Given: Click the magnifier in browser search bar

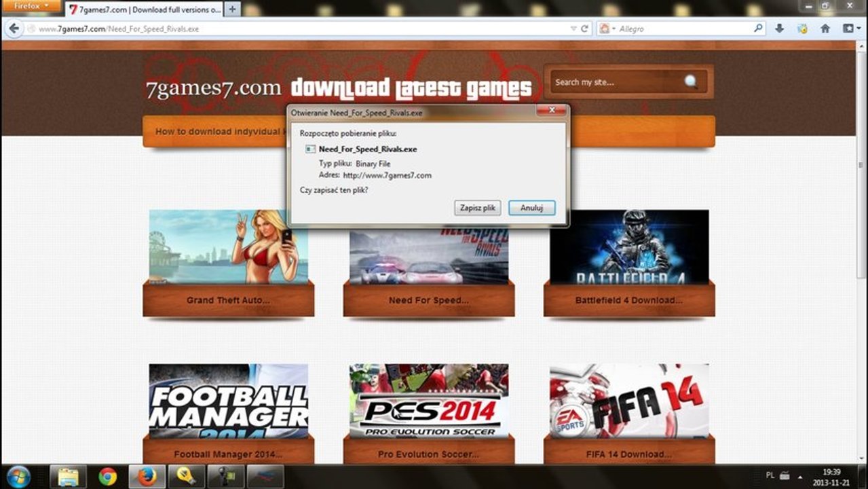Looking at the screenshot, I should tap(759, 29).
